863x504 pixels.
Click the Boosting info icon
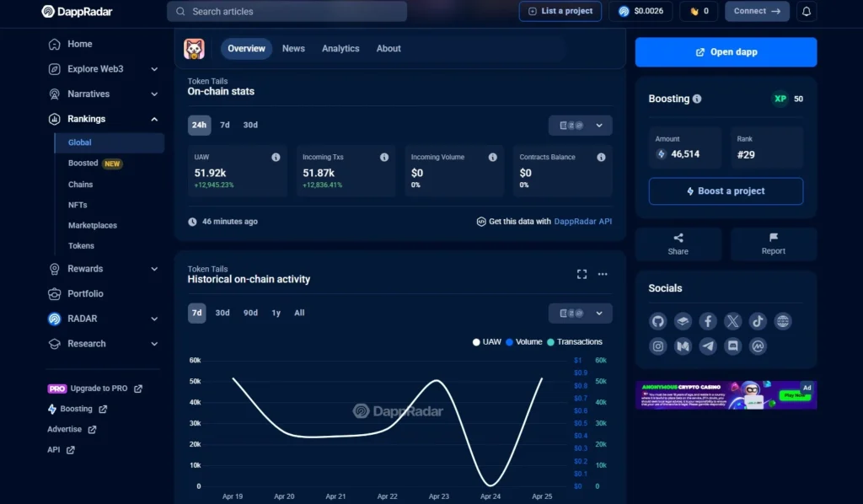click(697, 99)
